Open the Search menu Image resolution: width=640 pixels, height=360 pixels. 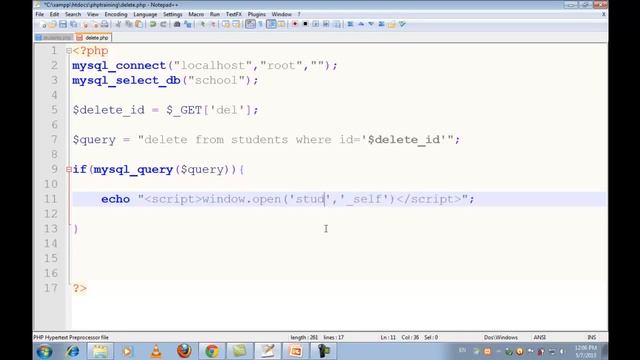tap(73, 14)
